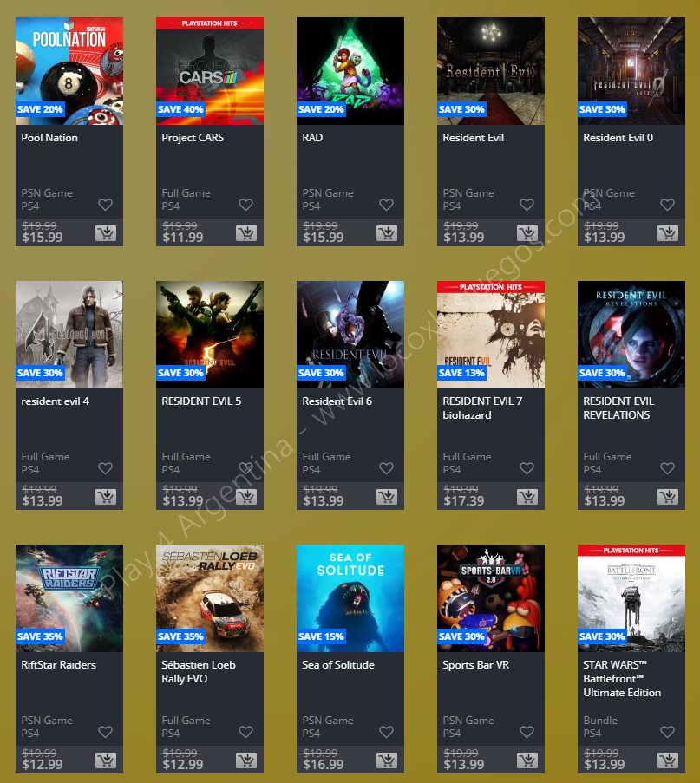Add RESIDENT EVIL REVELATIONS to cart
The width and height of the screenshot is (700, 783).
coord(668,497)
